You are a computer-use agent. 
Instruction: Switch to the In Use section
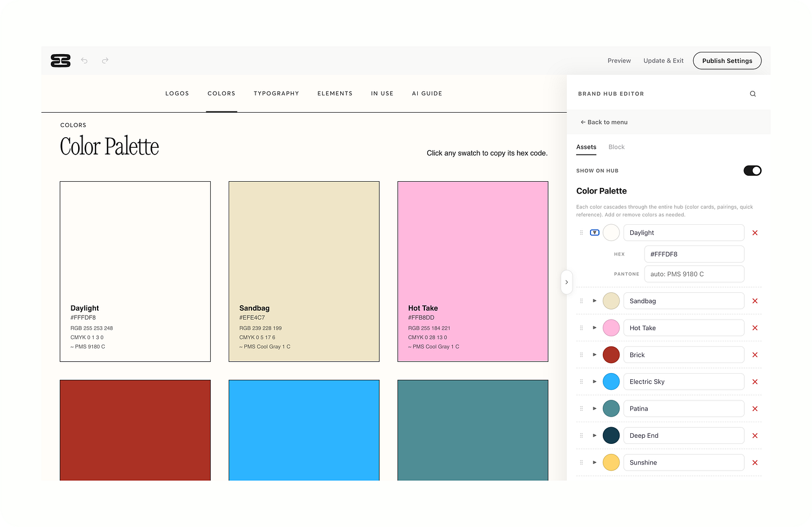[383, 94]
